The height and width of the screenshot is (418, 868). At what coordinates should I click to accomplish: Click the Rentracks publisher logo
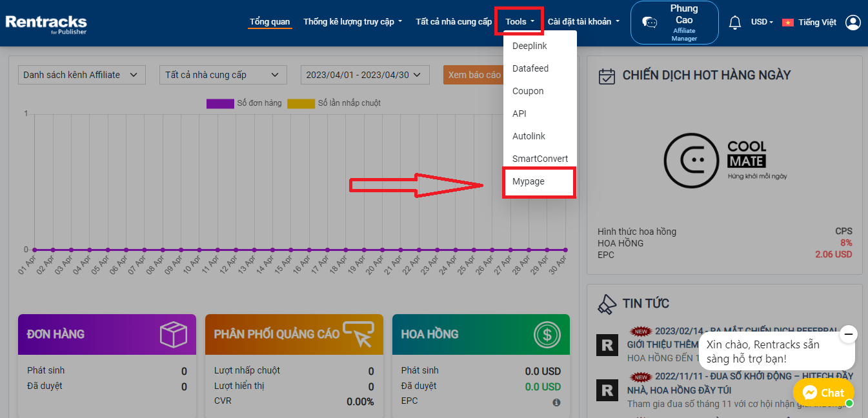click(46, 23)
